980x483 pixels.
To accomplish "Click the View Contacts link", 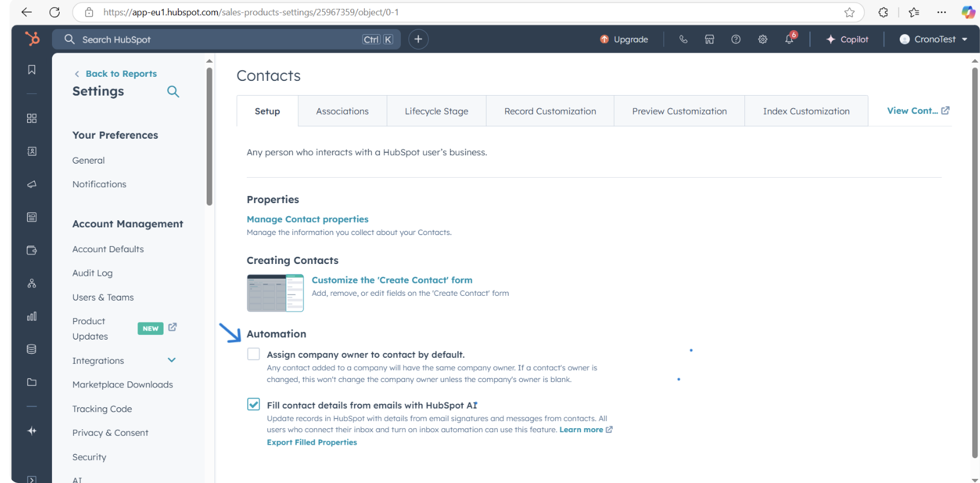I will pos(918,110).
